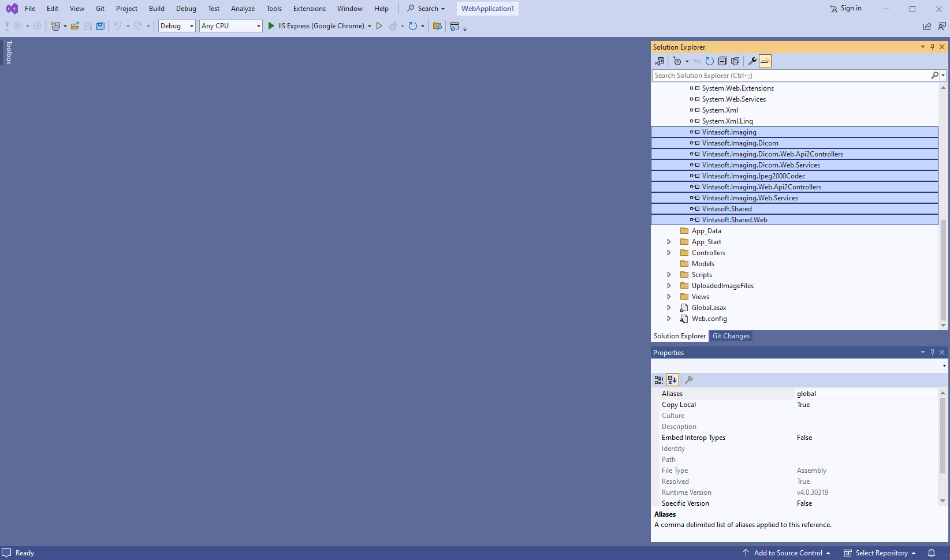Click Pending Changes Filter clock icon

tap(677, 61)
